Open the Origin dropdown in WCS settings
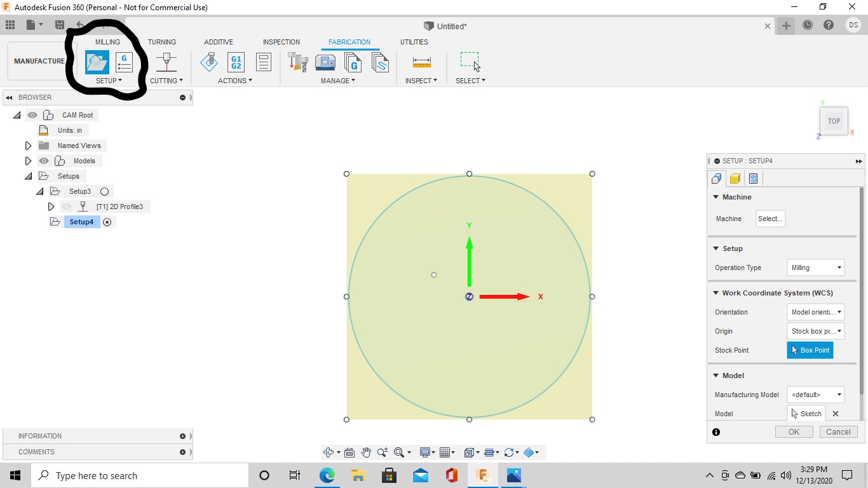868x488 pixels. [815, 331]
